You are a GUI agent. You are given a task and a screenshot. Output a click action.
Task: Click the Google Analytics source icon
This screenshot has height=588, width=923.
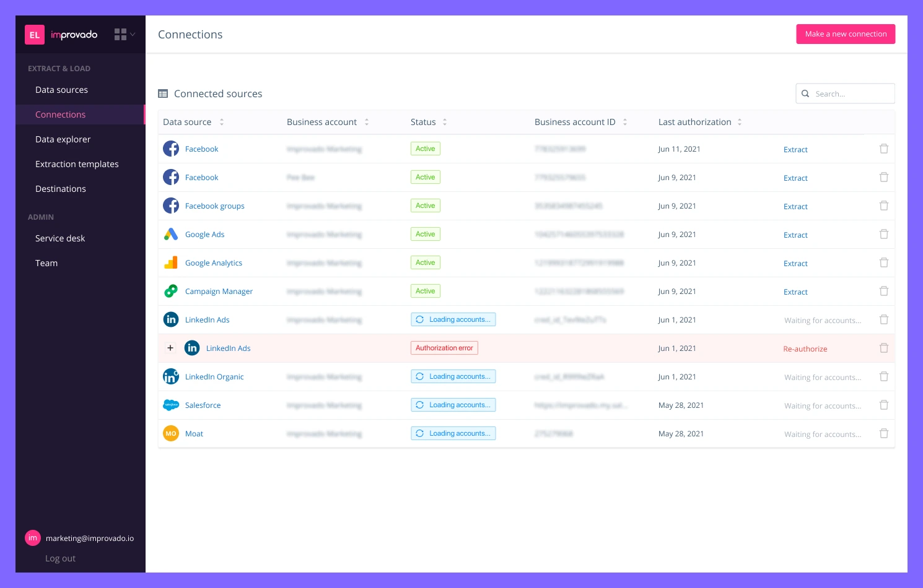(171, 262)
